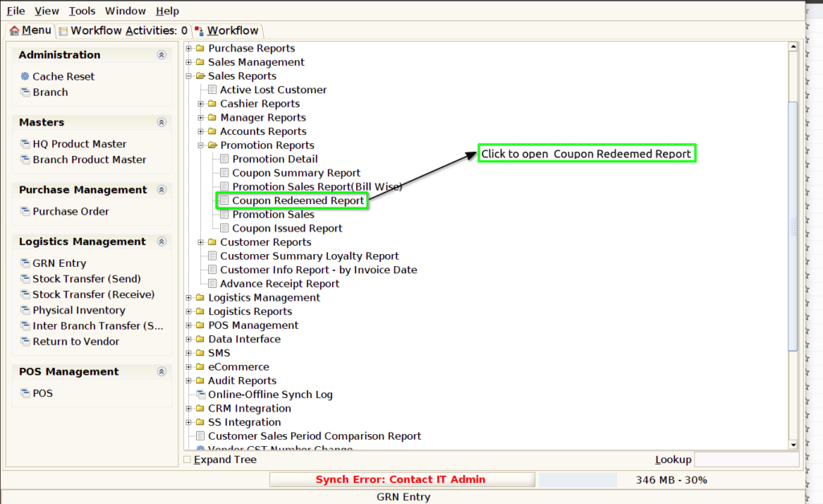Click the tree scrollbar up arrow
This screenshot has height=504, width=823.
coord(793,47)
